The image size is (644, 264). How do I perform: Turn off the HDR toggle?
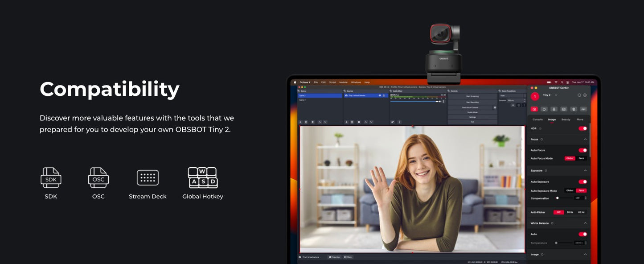[582, 128]
